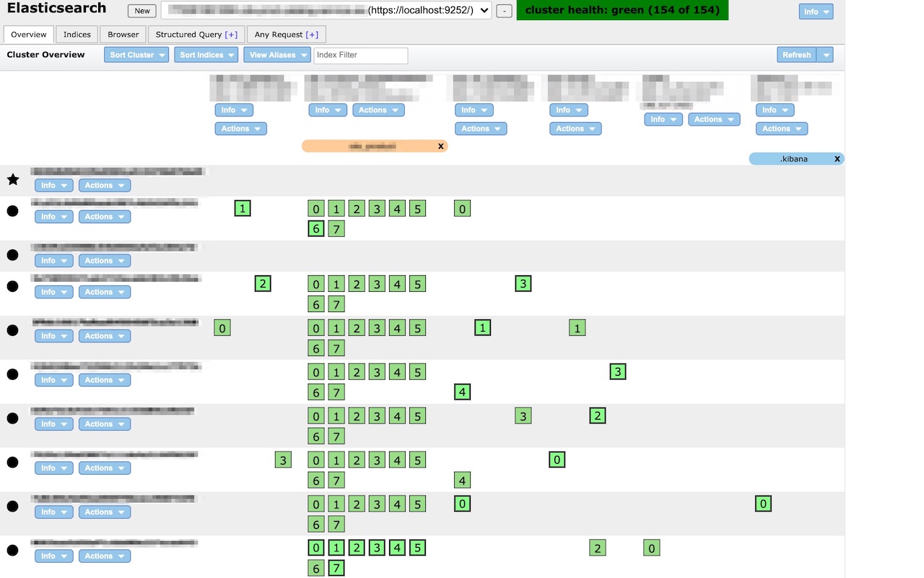This screenshot has height=578, width=924.
Task: Dismiss the .kibana alias tag via its X
Action: point(837,158)
